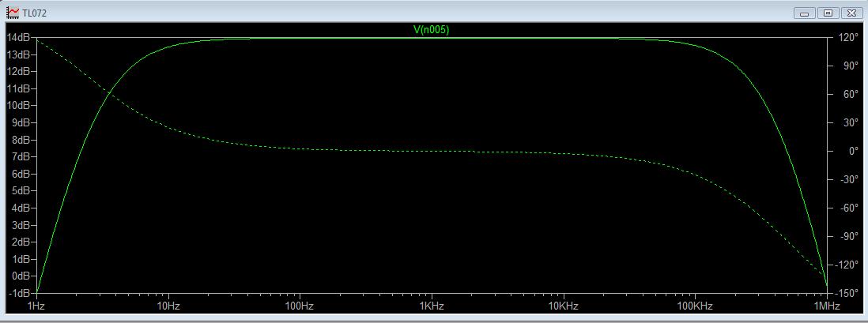Screen dimensions: 868x323
Task: Click the 7dB magnitude axis label
Action: 21,156
